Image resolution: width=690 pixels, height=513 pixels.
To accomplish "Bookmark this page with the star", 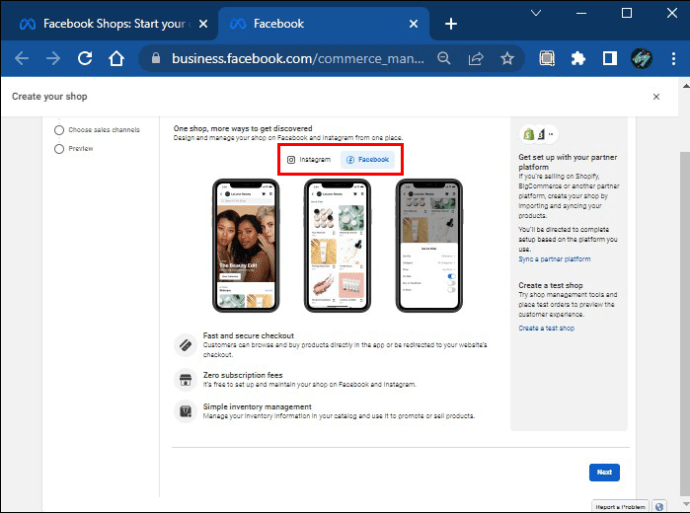I will pyautogui.click(x=507, y=58).
